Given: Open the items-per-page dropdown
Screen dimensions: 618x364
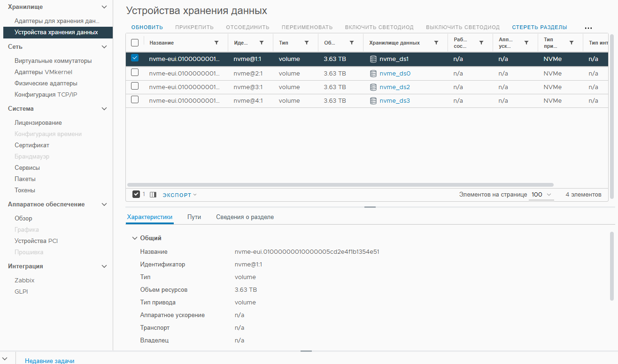Looking at the screenshot, I should click(541, 195).
